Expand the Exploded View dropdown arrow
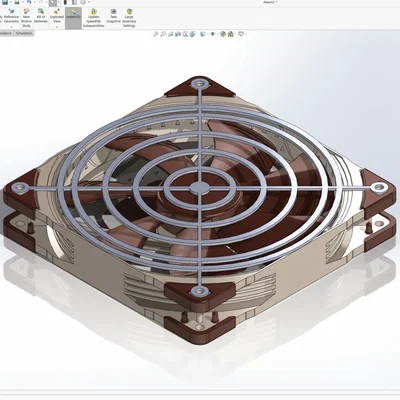Viewport: 400px width, 400px height. [57, 26]
